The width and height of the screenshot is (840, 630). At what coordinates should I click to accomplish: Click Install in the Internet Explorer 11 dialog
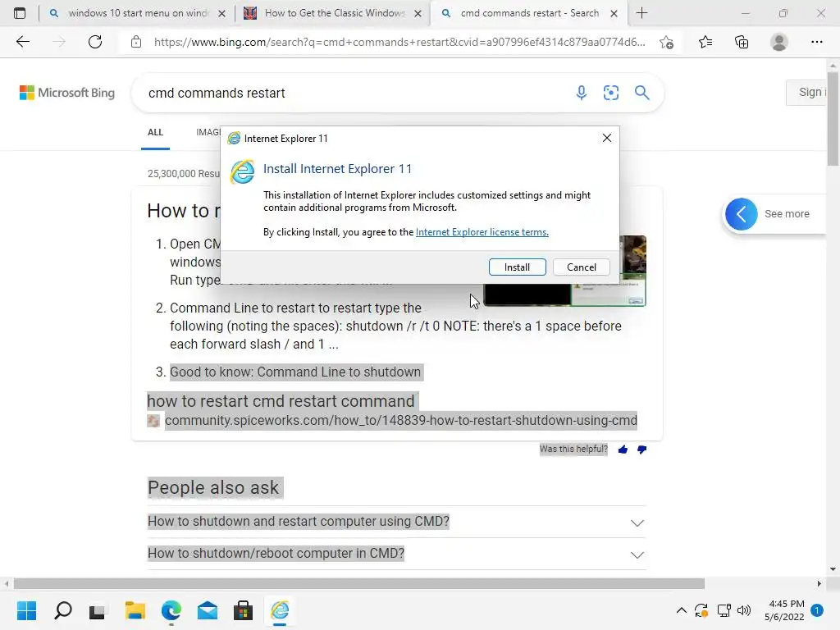point(517,267)
